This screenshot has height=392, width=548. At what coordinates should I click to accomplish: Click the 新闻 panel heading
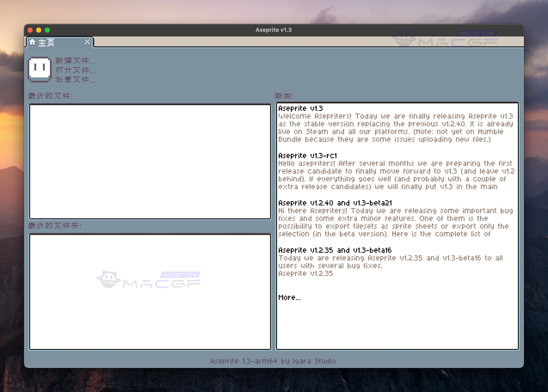[x=284, y=96]
